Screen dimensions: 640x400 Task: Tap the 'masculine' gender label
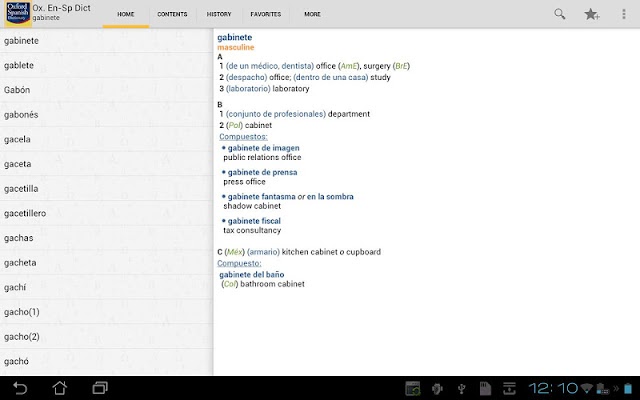coord(236,47)
